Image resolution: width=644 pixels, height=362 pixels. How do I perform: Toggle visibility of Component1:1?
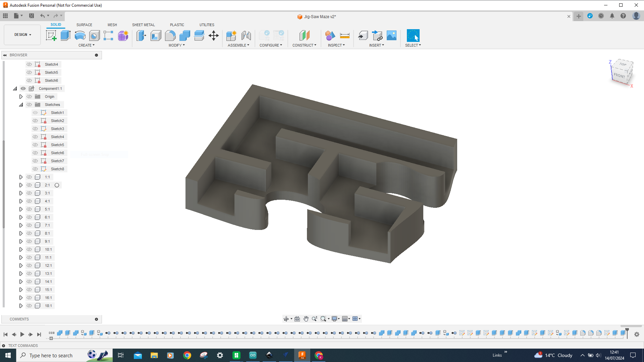click(23, 88)
